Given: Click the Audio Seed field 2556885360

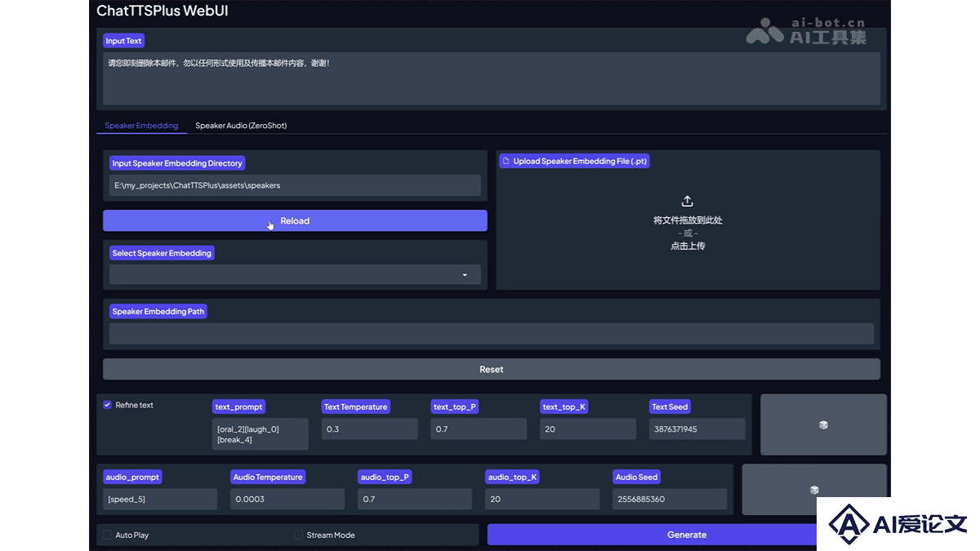Looking at the screenshot, I should point(670,499).
